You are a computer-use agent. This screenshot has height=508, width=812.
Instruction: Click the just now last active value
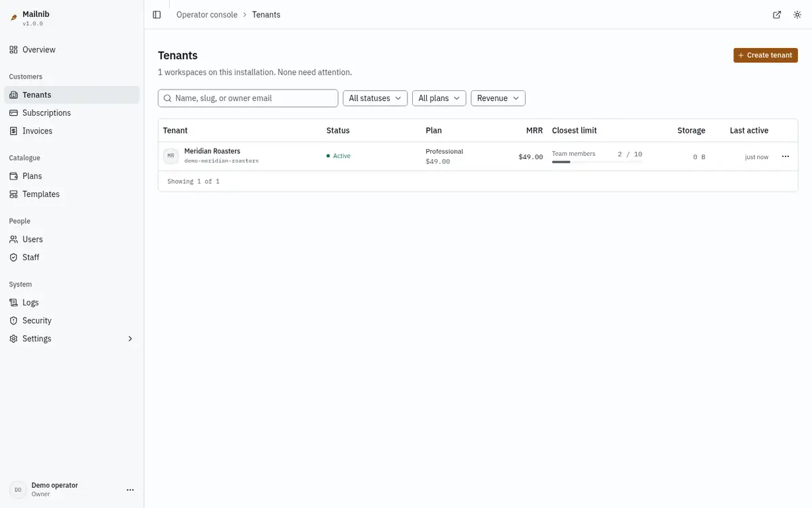pos(757,157)
